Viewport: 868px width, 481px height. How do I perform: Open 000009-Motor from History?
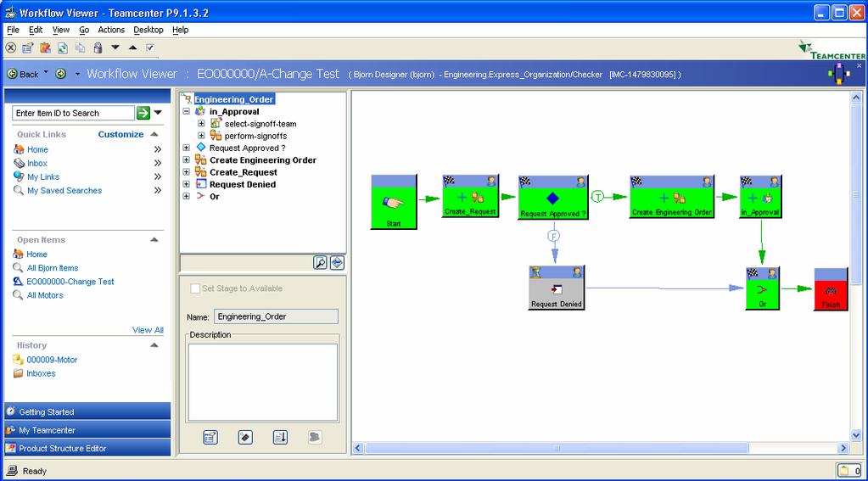52,360
